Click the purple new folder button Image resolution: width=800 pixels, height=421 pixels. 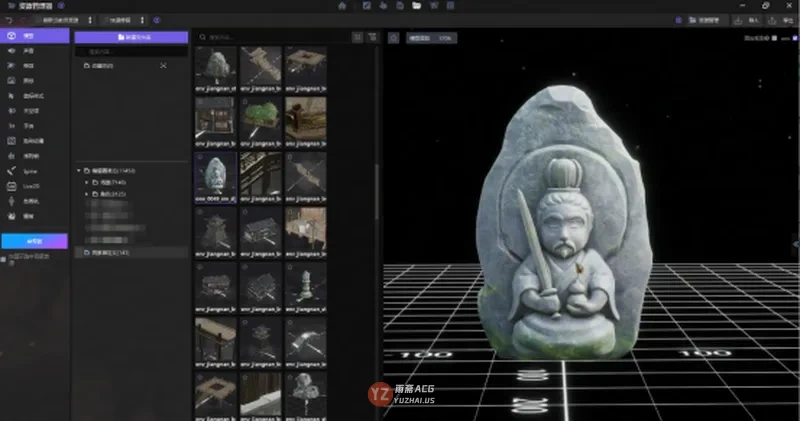click(131, 37)
